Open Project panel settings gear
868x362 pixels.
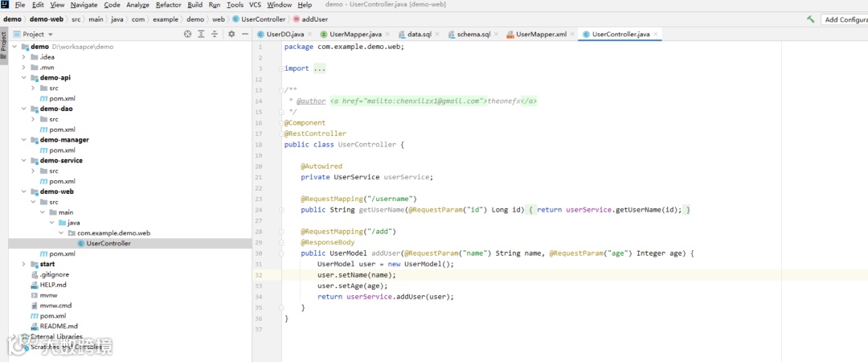[x=231, y=35]
